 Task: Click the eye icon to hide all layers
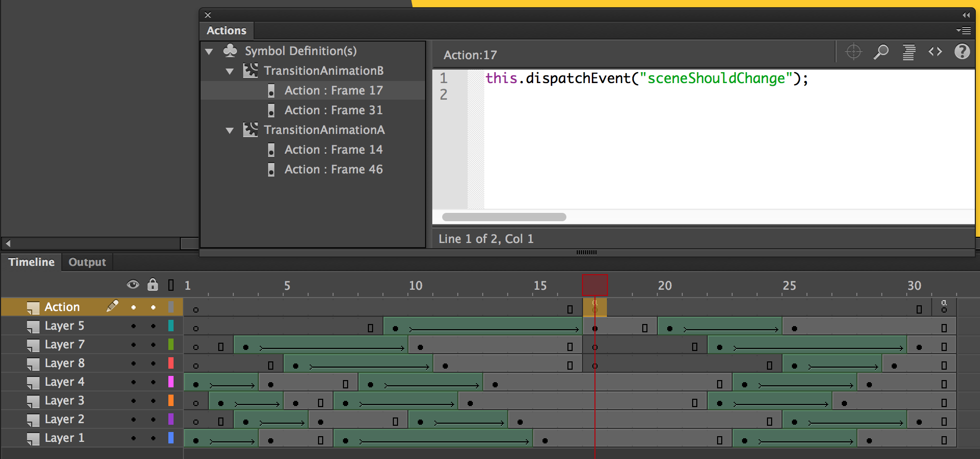coord(133,285)
